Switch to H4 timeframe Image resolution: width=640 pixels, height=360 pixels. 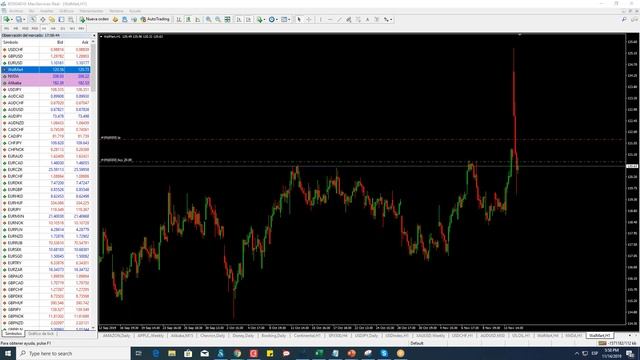pyautogui.click(x=53, y=29)
